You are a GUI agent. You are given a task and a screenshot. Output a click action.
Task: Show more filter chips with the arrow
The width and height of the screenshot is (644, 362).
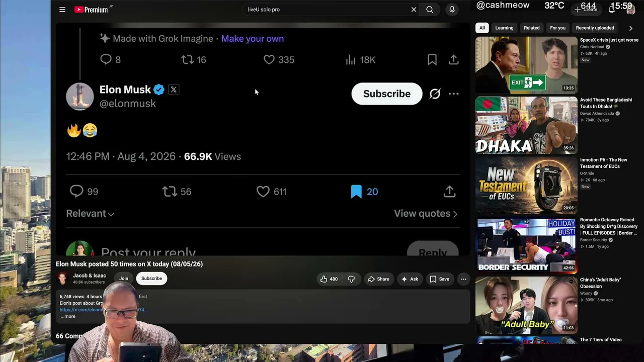(631, 28)
